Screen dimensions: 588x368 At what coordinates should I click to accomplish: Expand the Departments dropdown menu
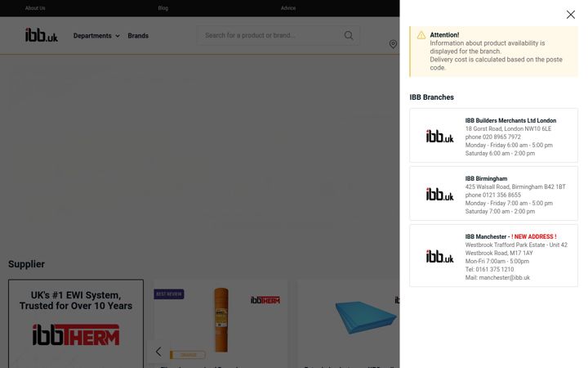click(96, 36)
